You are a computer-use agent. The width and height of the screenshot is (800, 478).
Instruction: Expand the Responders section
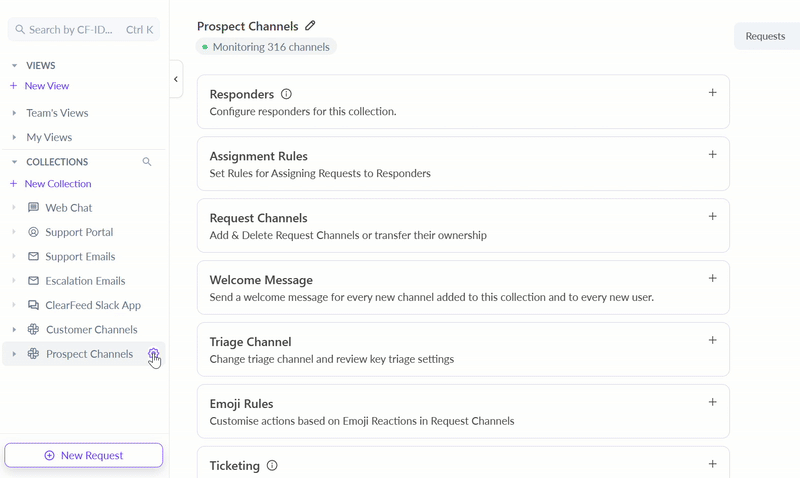pos(712,93)
